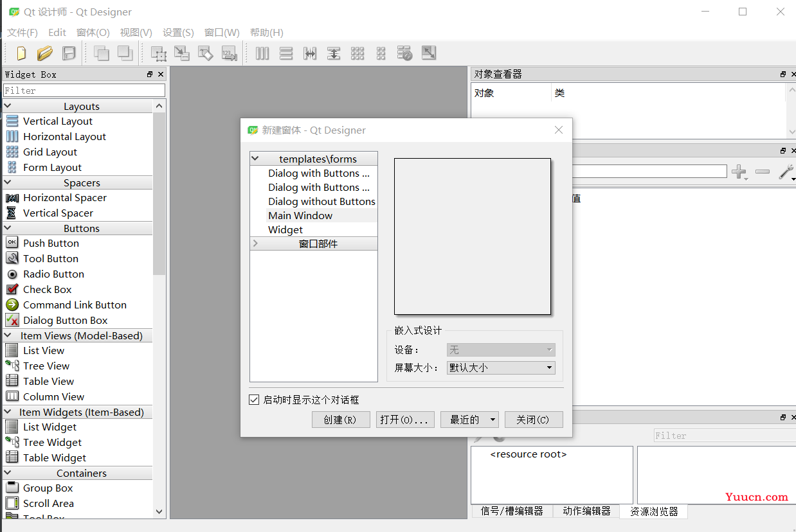Click the Adjust Size toolbar icon
The height and width of the screenshot is (532, 796).
pyautogui.click(x=429, y=53)
